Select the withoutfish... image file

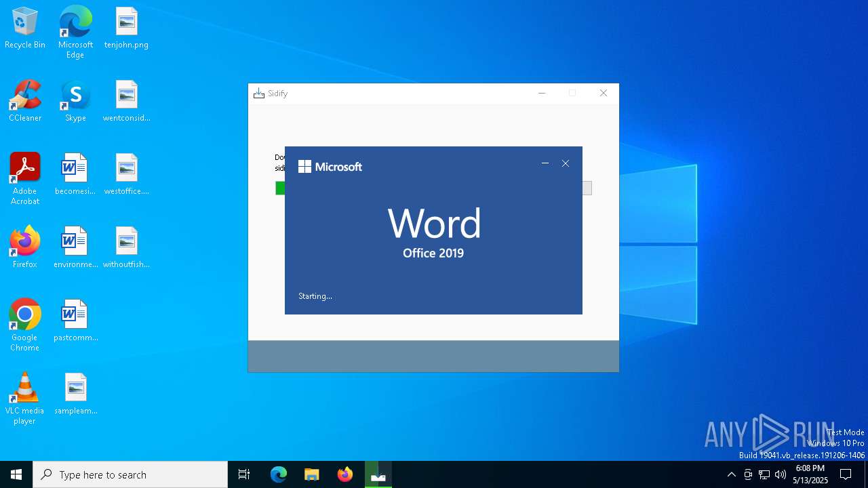126,248
